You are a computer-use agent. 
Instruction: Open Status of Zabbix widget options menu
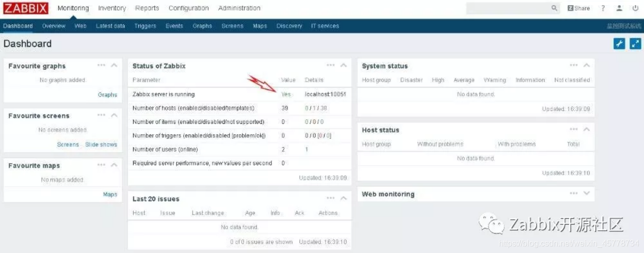click(331, 65)
